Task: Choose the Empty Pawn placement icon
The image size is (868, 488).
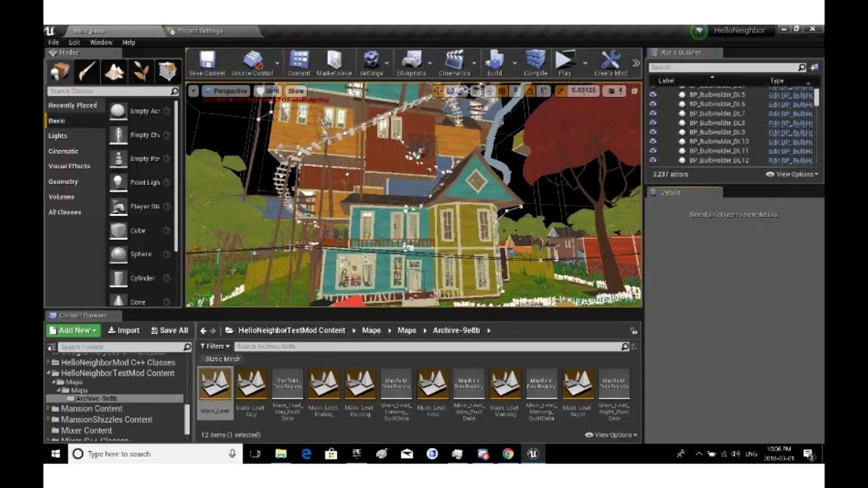Action: pos(119,159)
